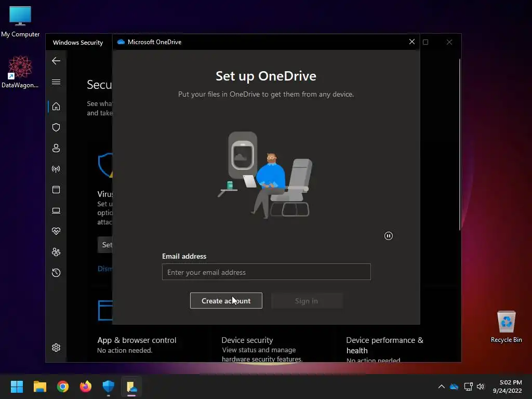Close the Windows Security window
Viewport: 532px width, 399px height.
449,42
